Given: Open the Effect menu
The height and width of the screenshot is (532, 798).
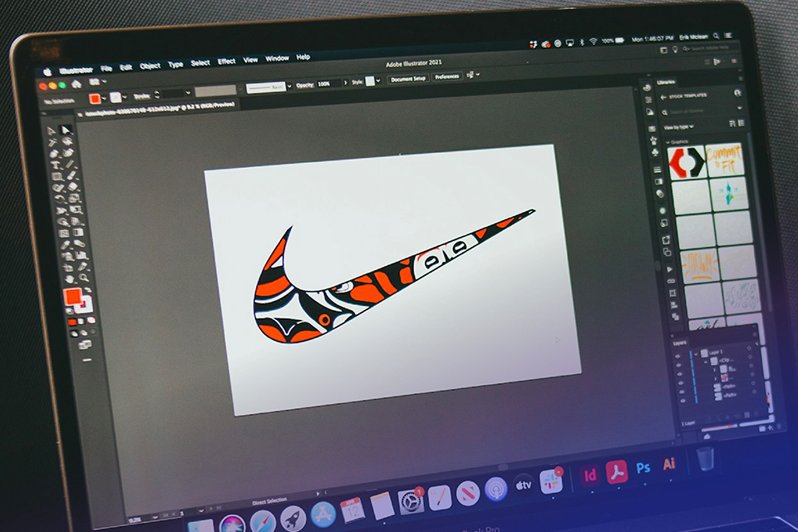Looking at the screenshot, I should pyautogui.click(x=226, y=62).
